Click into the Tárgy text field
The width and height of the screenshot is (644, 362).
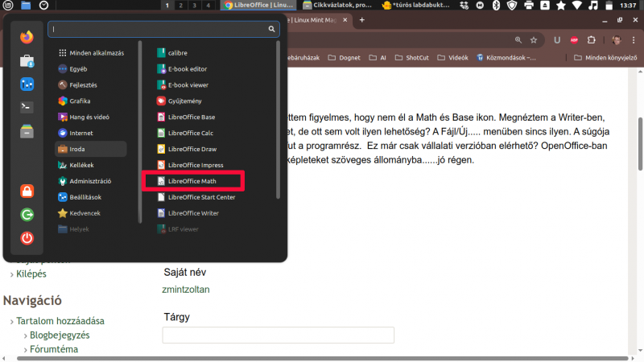tap(278, 335)
